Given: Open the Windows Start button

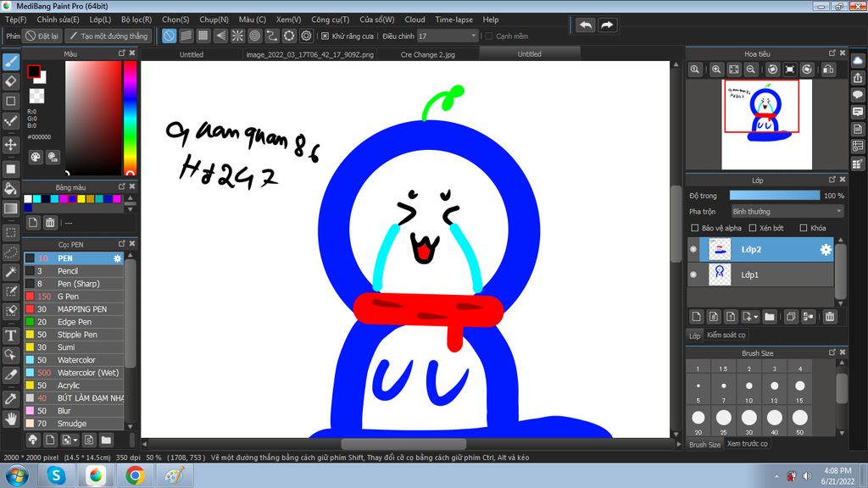Looking at the screenshot, I should click(x=17, y=475).
